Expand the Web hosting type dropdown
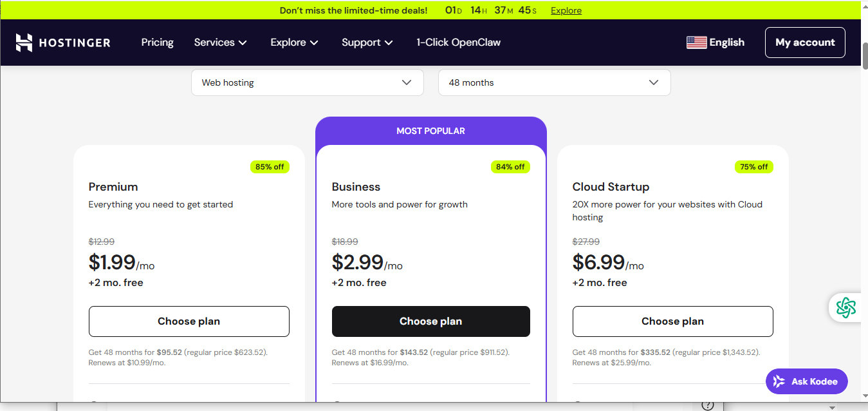This screenshot has width=868, height=411. [x=307, y=82]
